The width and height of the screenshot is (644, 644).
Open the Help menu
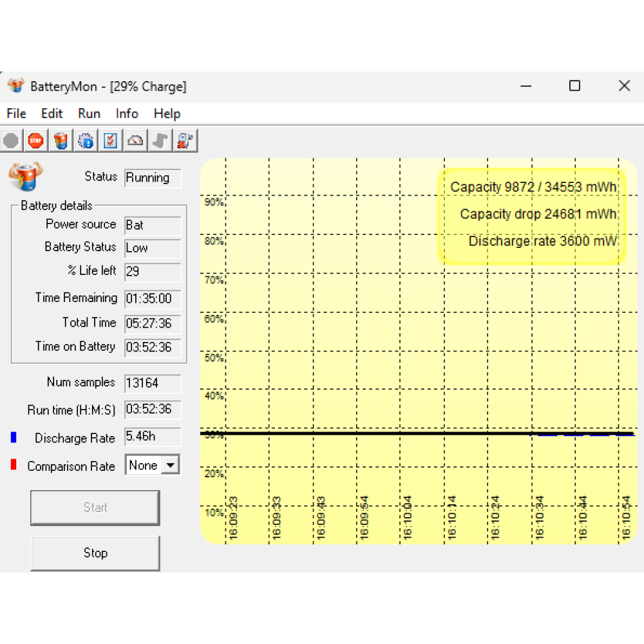(167, 114)
